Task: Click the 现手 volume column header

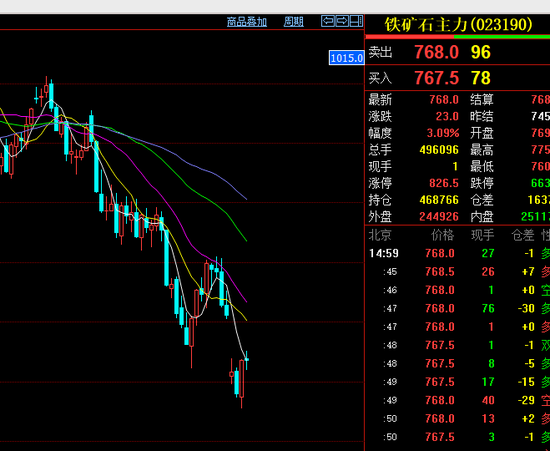Action: tap(482, 235)
